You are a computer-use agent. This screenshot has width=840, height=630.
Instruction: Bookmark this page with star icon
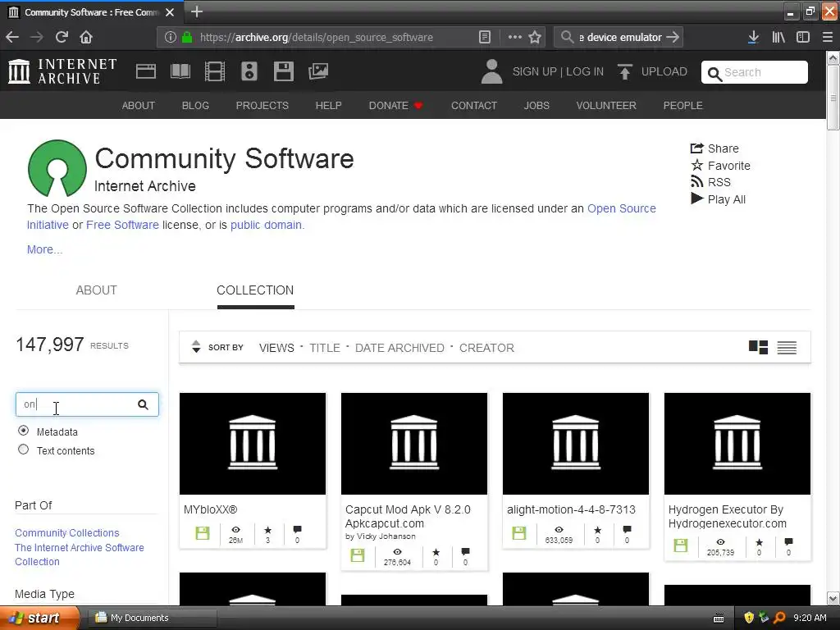pos(535,37)
